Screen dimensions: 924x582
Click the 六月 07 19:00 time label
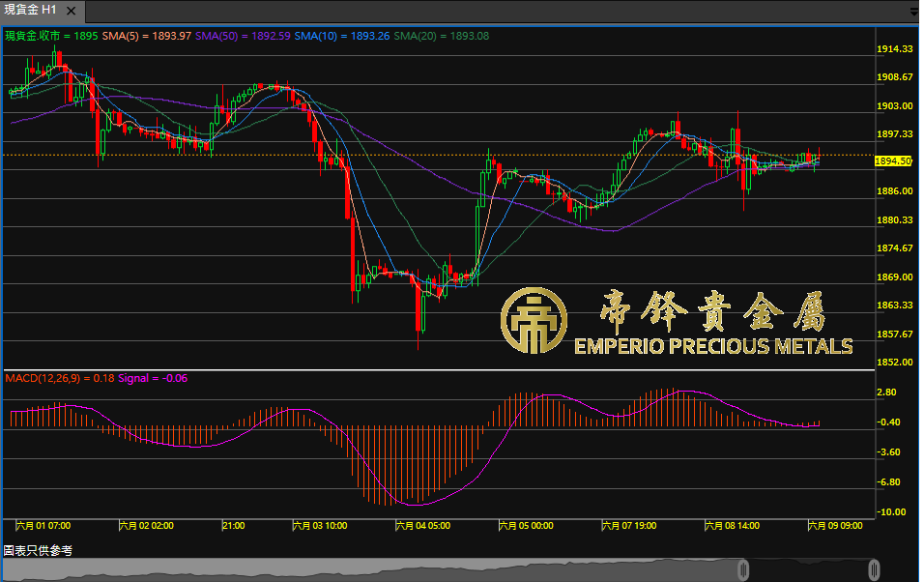pos(629,525)
